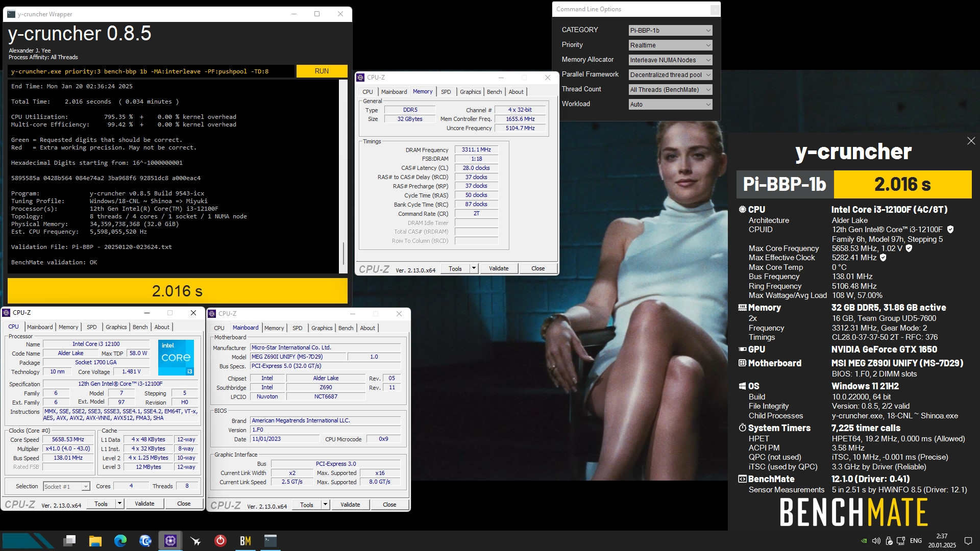
Task: Click Validate in CPU-Z Mainboard window
Action: click(x=350, y=505)
